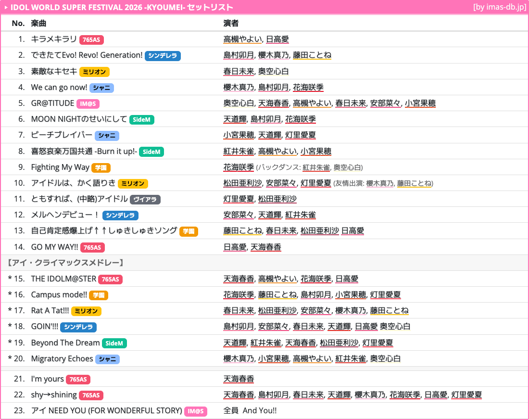Click the 765AS badge beside shy→shining

91,395
